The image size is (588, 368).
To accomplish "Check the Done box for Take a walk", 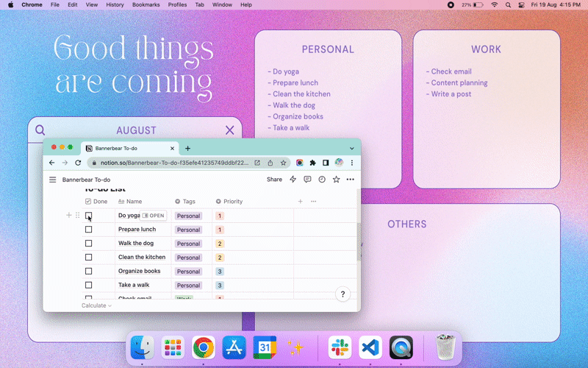I will pyautogui.click(x=88, y=285).
